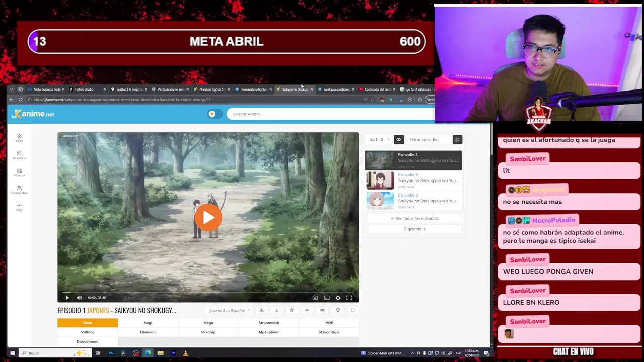This screenshot has height=362, width=644.
Task: Select the Magi server tab
Action: (x=148, y=323)
